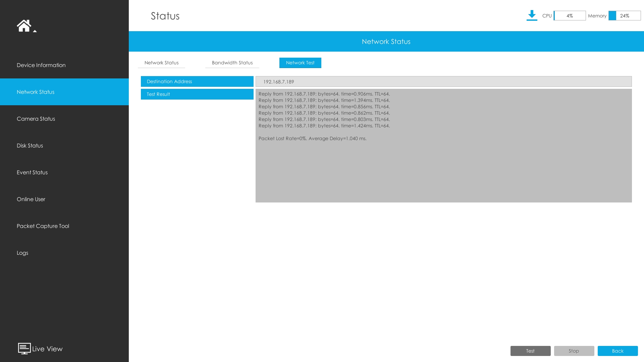The height and width of the screenshot is (362, 644).
Task: Click the Test Result label
Action: point(197,94)
